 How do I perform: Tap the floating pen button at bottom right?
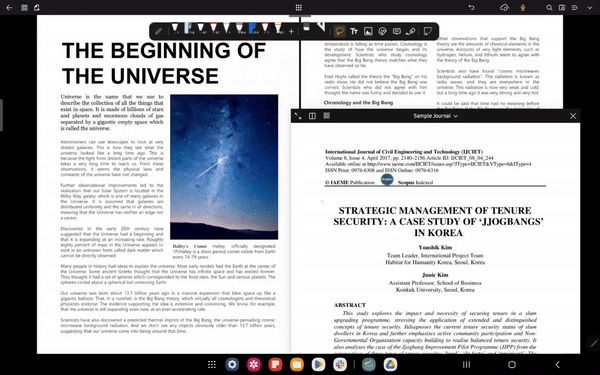click(x=593, y=343)
